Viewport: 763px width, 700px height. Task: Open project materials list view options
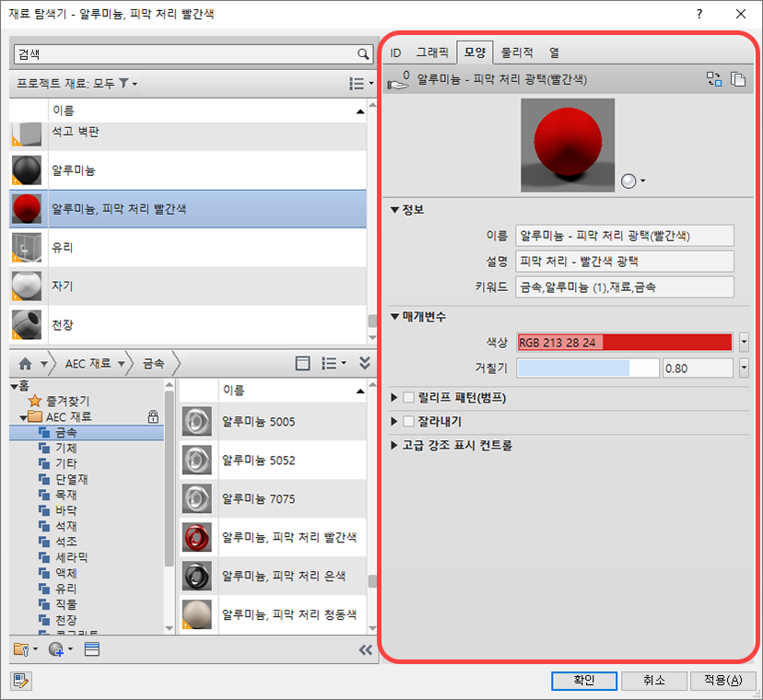(x=360, y=84)
